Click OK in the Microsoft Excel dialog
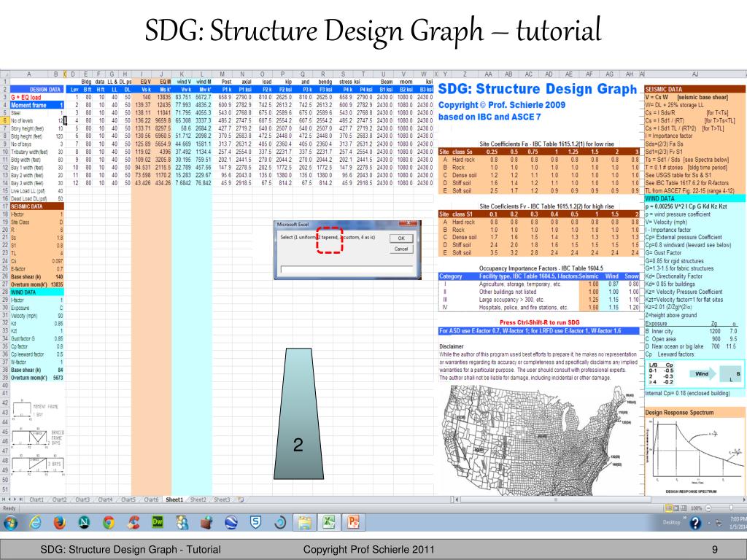The height and width of the screenshot is (560, 747). tap(401, 238)
